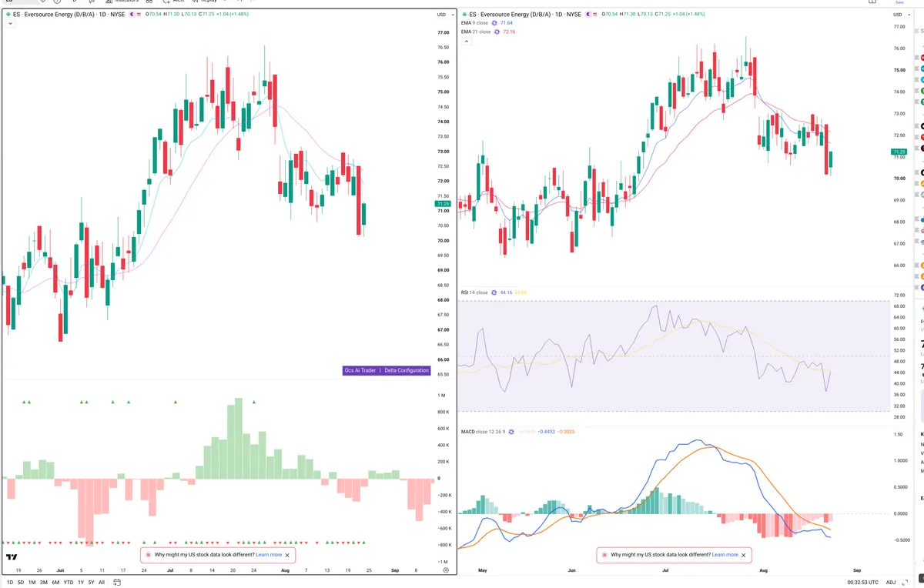Collapse the indicator legend below EMA 21
The image size is (924, 588).
tap(466, 41)
